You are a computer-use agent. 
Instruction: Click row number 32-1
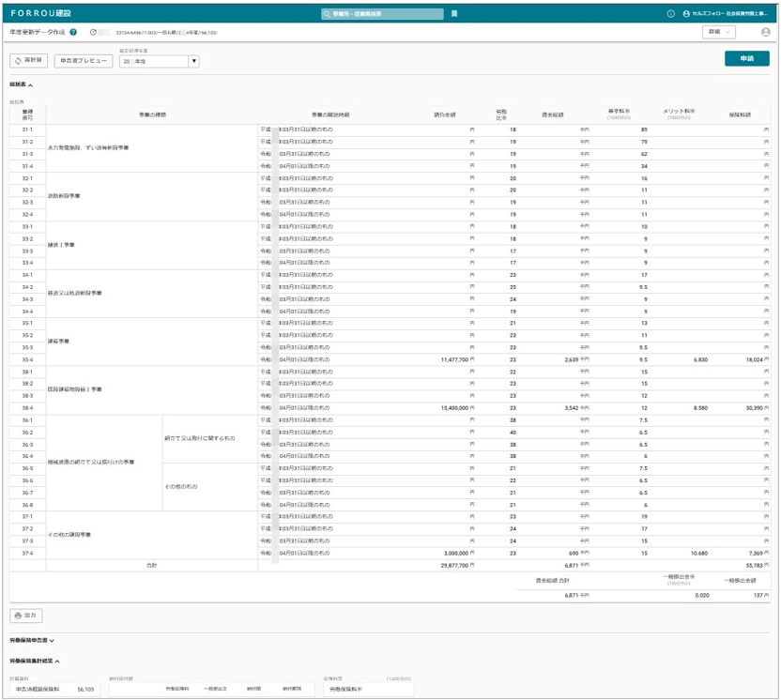tap(27, 178)
